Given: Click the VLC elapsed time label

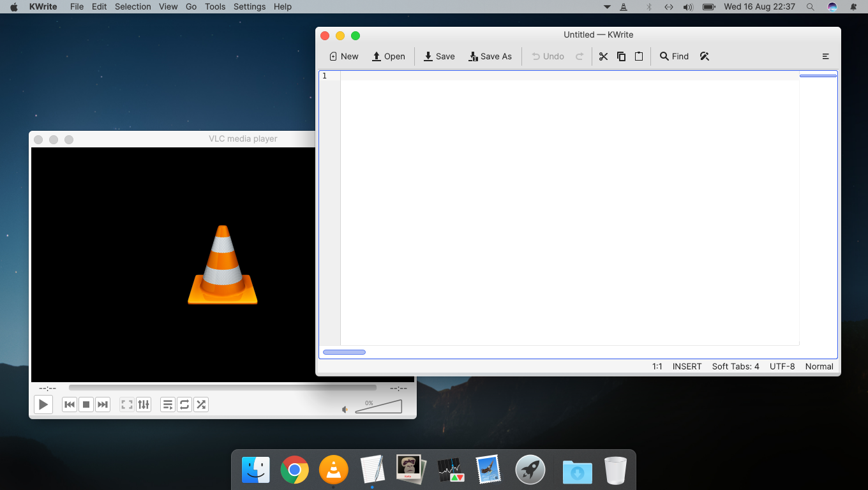Looking at the screenshot, I should coord(47,388).
